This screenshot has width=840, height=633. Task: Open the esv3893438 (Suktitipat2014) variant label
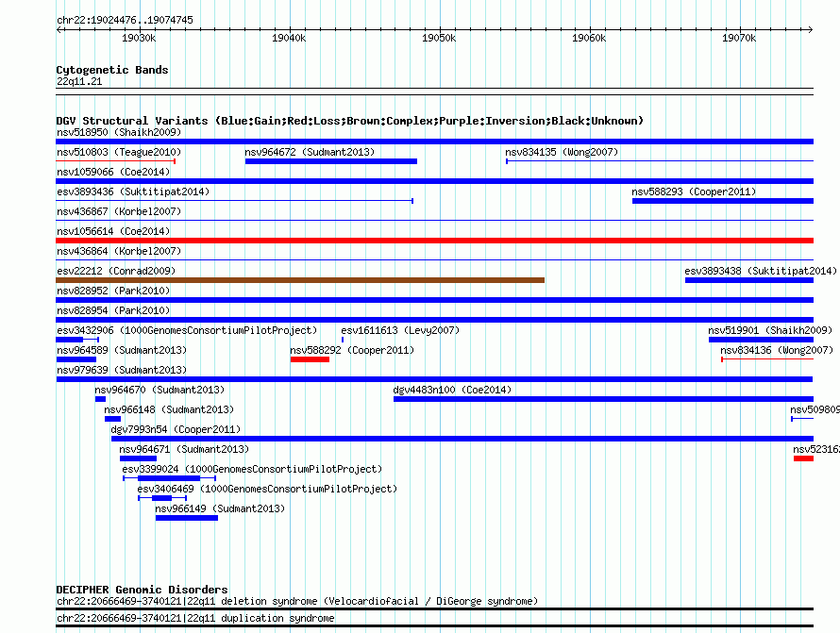pos(761,271)
